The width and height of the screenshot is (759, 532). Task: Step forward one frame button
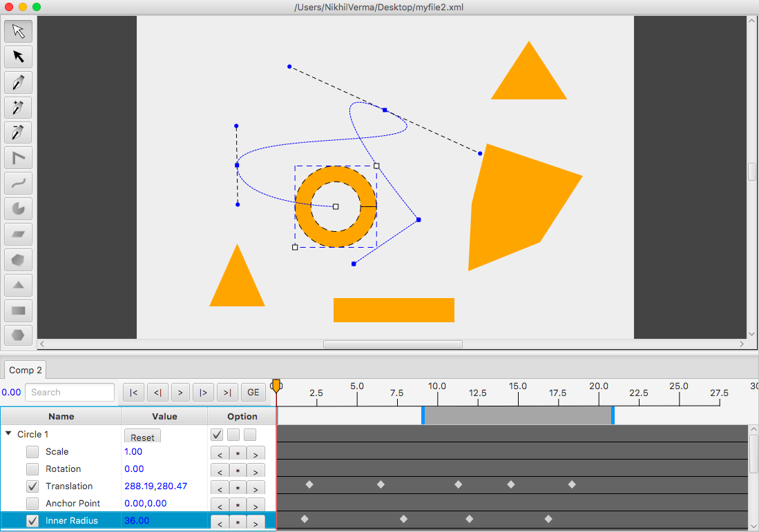(203, 392)
